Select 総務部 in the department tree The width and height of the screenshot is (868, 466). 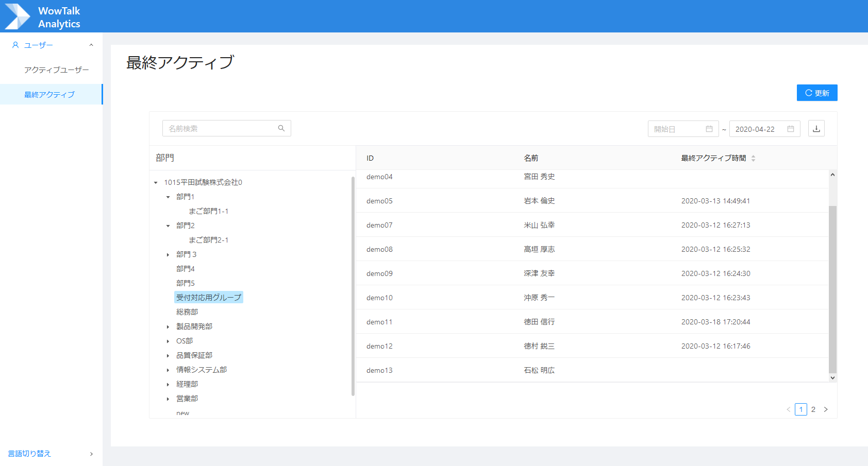187,312
